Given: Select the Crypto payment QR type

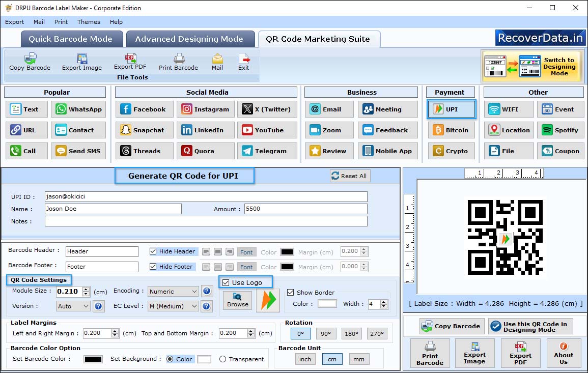Looking at the screenshot, I should (452, 151).
